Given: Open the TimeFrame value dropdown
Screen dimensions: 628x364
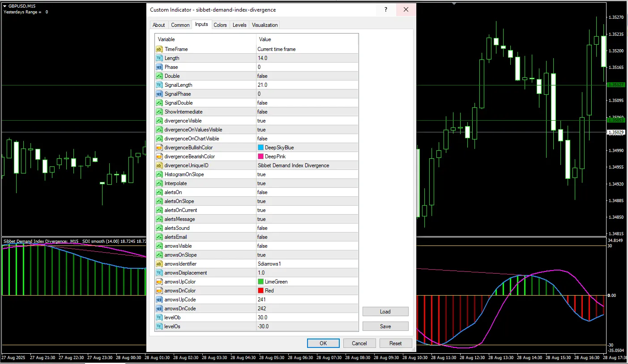Looking at the screenshot, I should 307,49.
